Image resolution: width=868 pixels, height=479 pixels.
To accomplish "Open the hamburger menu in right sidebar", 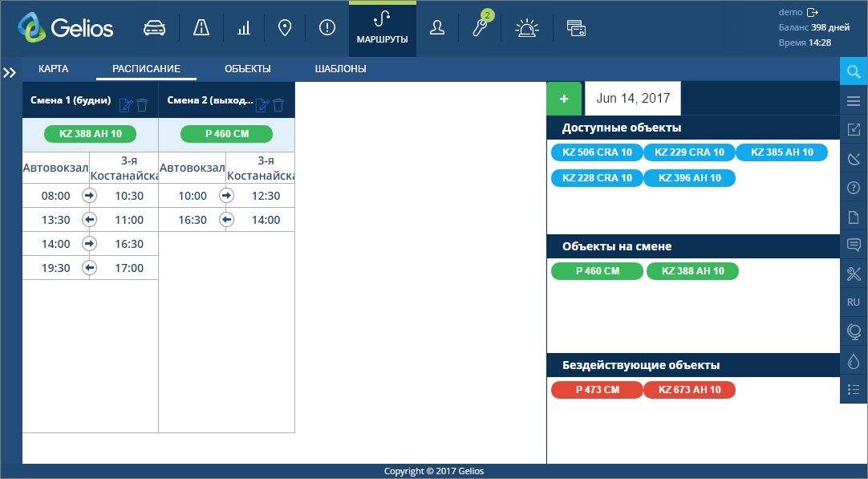I will click(854, 101).
